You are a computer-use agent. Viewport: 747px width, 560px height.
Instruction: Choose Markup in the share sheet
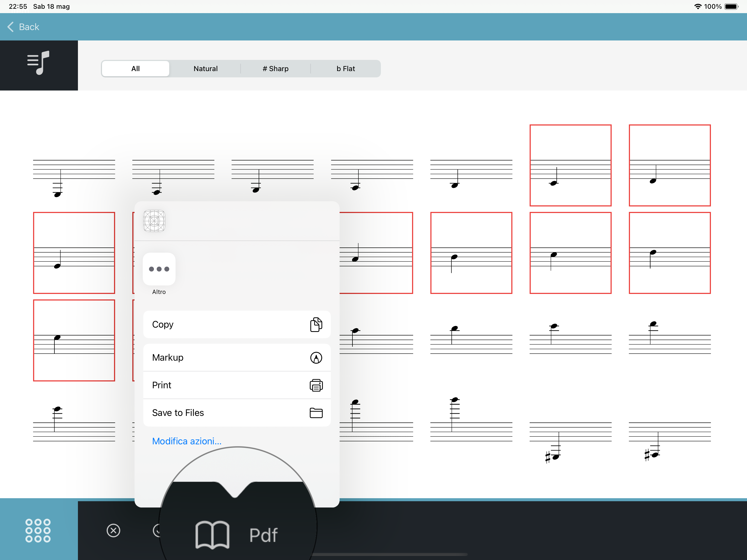coord(237,357)
